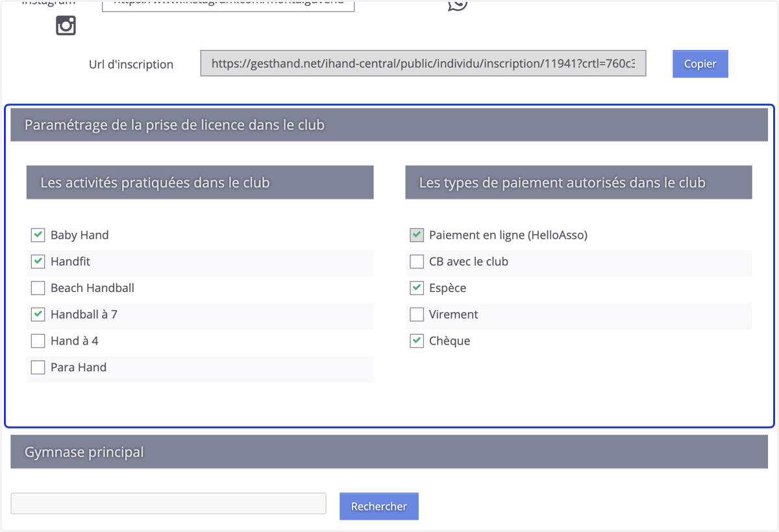Click the Instagram logo icon

pyautogui.click(x=66, y=25)
